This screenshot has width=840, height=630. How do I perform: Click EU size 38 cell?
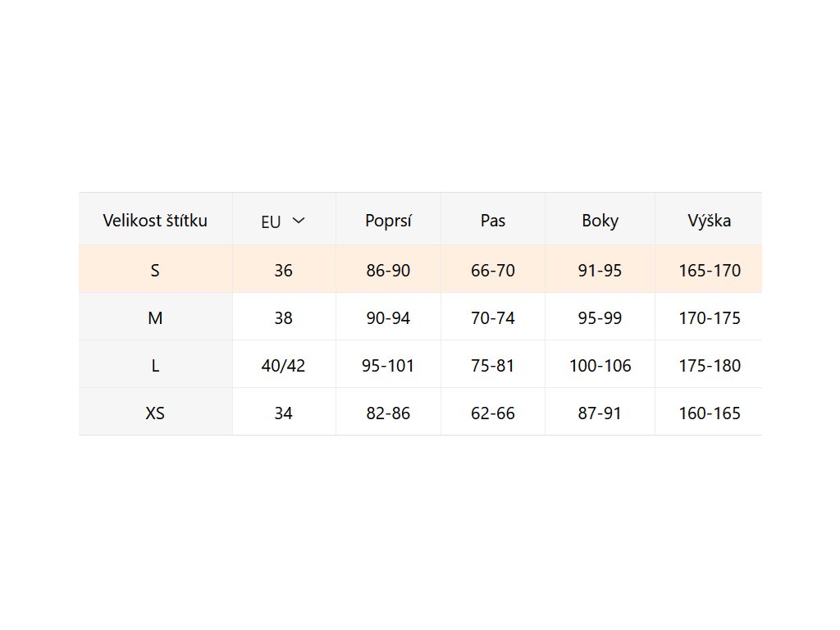tap(283, 317)
